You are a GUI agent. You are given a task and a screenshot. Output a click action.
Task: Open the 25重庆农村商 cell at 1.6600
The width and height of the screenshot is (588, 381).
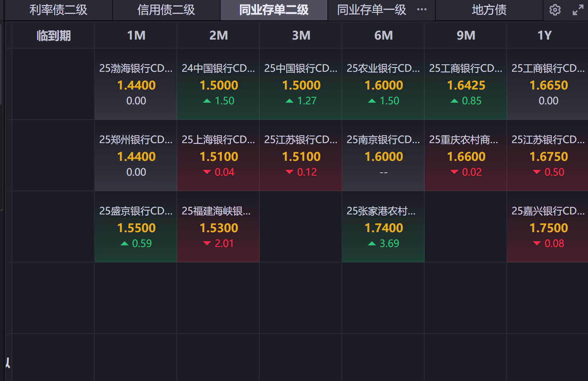coord(466,156)
